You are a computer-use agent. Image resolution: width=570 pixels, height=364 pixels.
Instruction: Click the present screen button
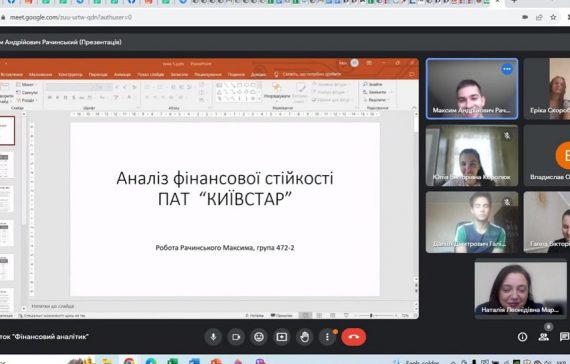[x=282, y=337]
